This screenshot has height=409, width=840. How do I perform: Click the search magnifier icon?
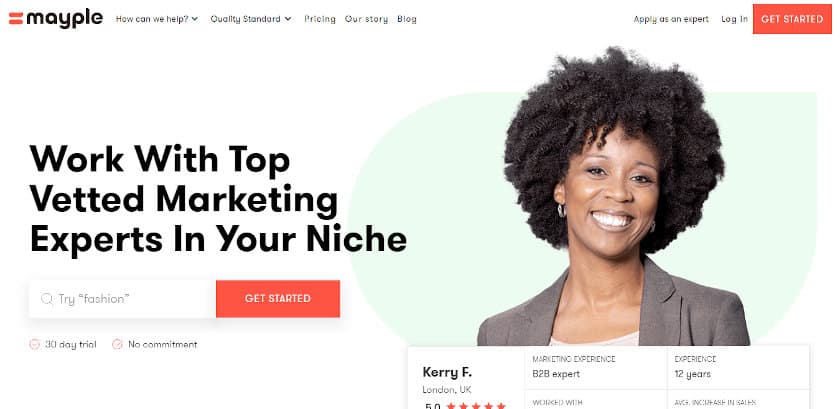(x=47, y=299)
